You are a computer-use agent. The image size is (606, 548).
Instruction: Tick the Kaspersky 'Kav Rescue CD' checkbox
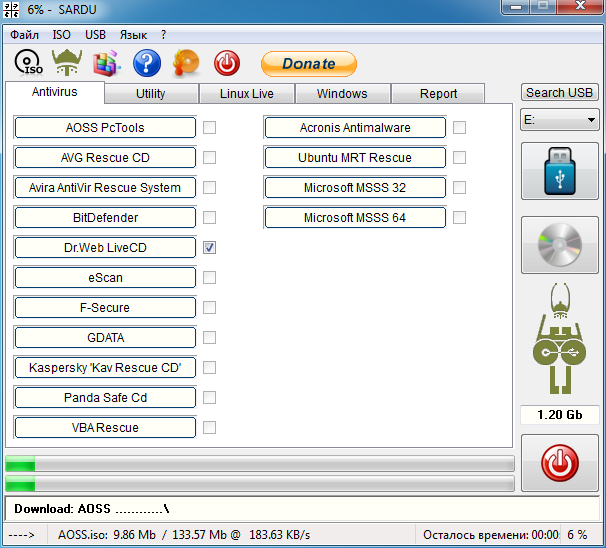tap(209, 368)
